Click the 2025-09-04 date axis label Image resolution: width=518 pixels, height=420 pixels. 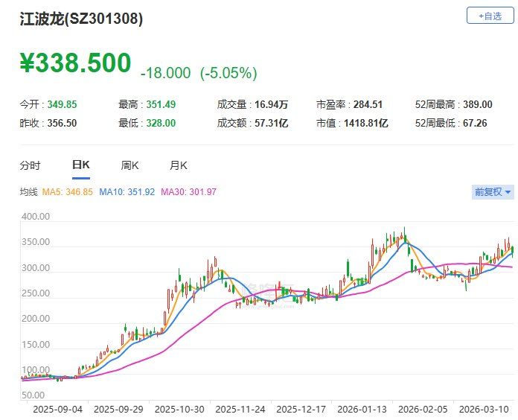tap(58, 410)
